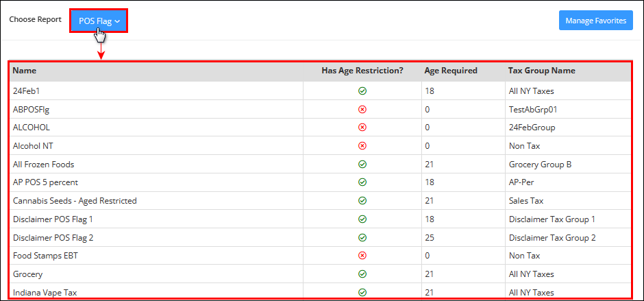Sort by the Name column header
This screenshot has width=644, height=301.
pos(24,71)
